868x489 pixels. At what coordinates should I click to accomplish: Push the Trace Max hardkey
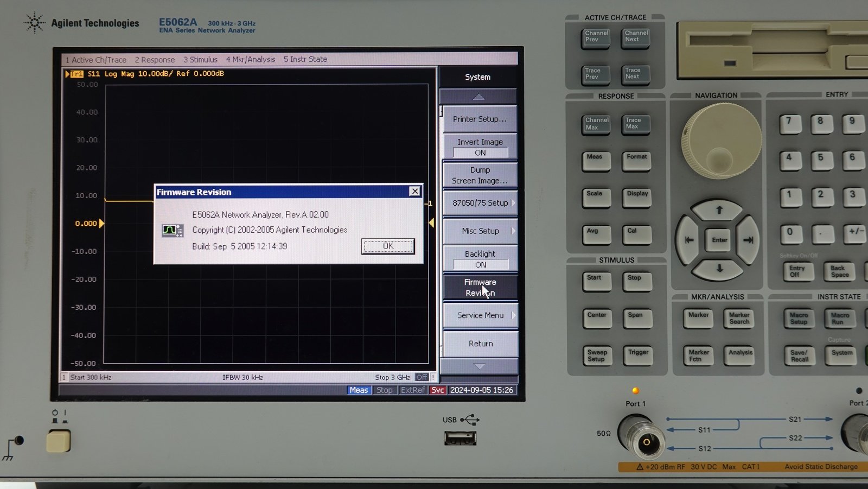point(636,124)
